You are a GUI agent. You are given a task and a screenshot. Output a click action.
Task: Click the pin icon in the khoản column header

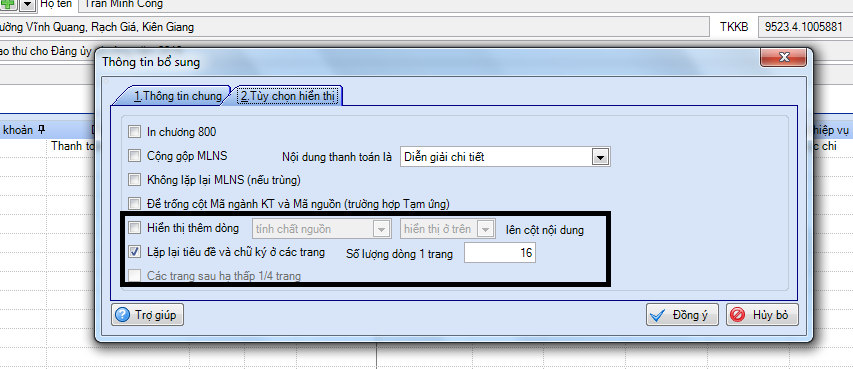coord(41,130)
